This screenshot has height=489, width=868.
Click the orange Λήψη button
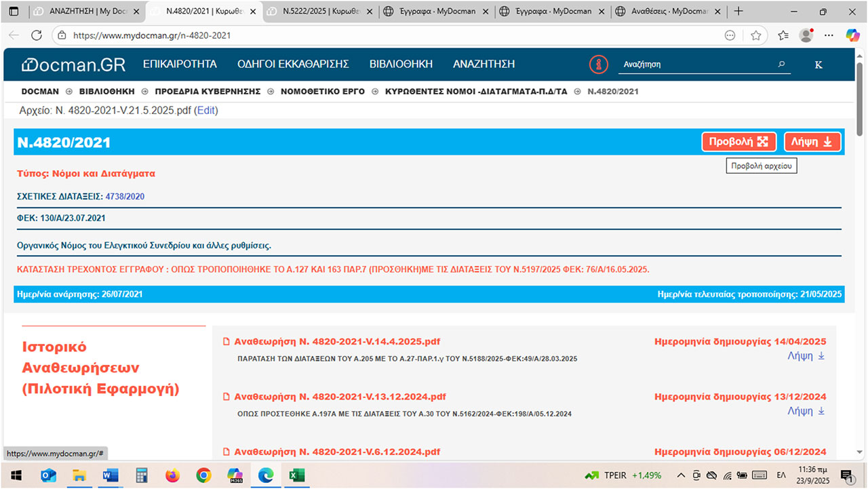812,142
